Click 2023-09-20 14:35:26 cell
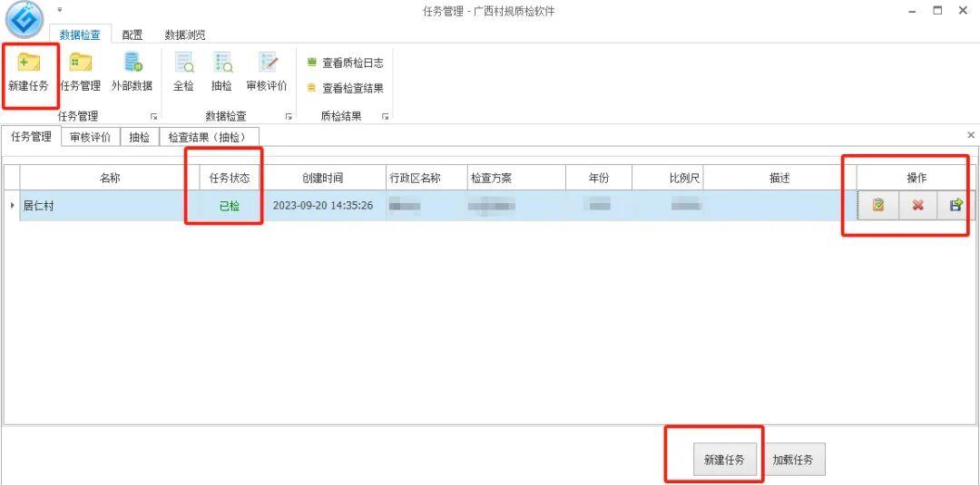Viewport: 980px width, 485px height. pos(322,206)
